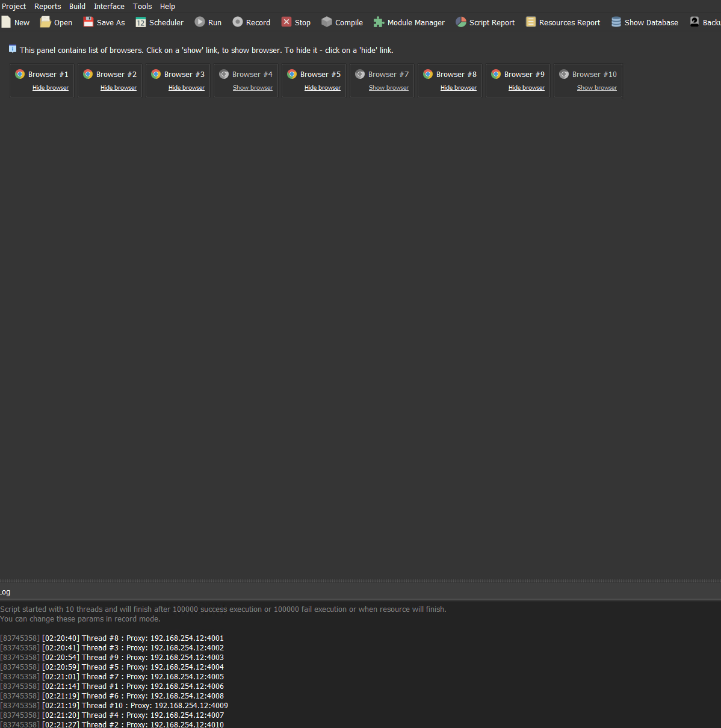Screen dimensions: 721x728
Task: Stop the script with Stop icon
Action: point(286,22)
